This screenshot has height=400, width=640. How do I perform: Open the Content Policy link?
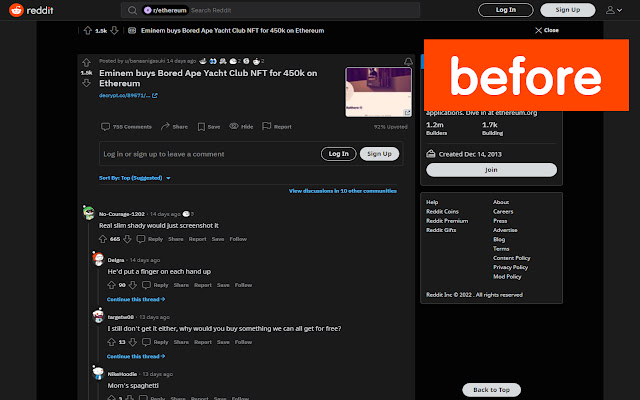point(511,258)
